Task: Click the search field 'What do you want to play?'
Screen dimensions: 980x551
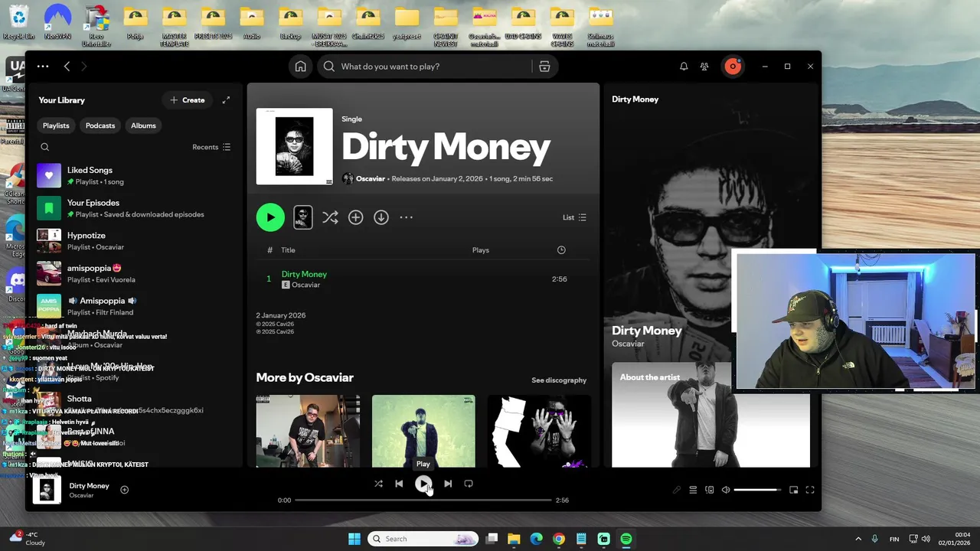Action: [x=425, y=67]
